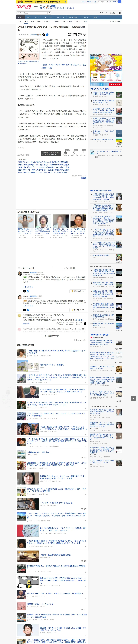Viewport: 138px width, 644px height.
Task: Open 小木曽健's avatar picture
Action: [x=20, y=274]
